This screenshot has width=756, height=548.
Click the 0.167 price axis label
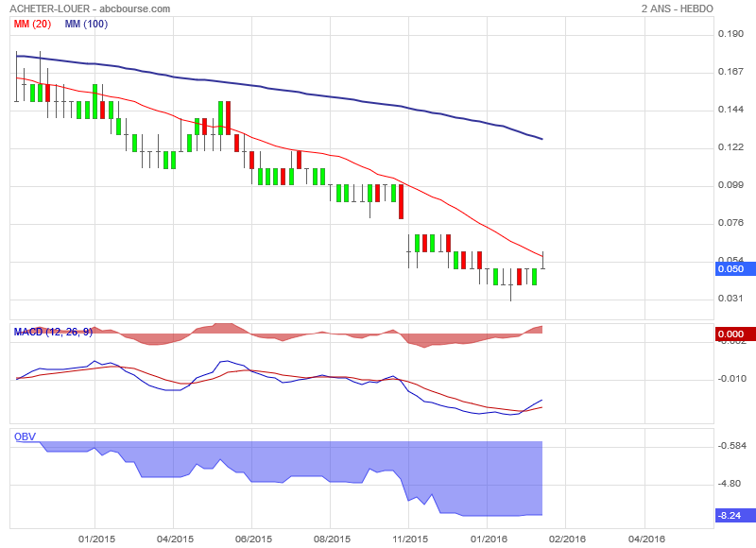tap(730, 71)
